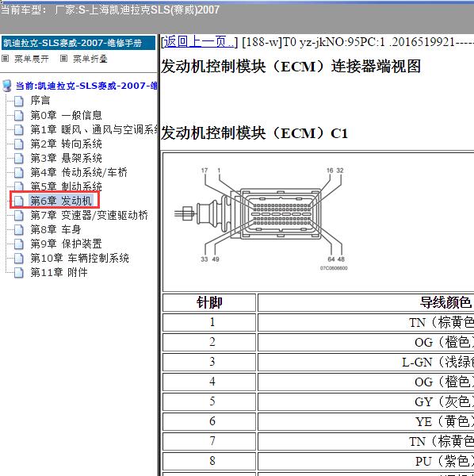The image size is (474, 476).
Task: Click the 针脚 column header
Action: tap(209, 303)
